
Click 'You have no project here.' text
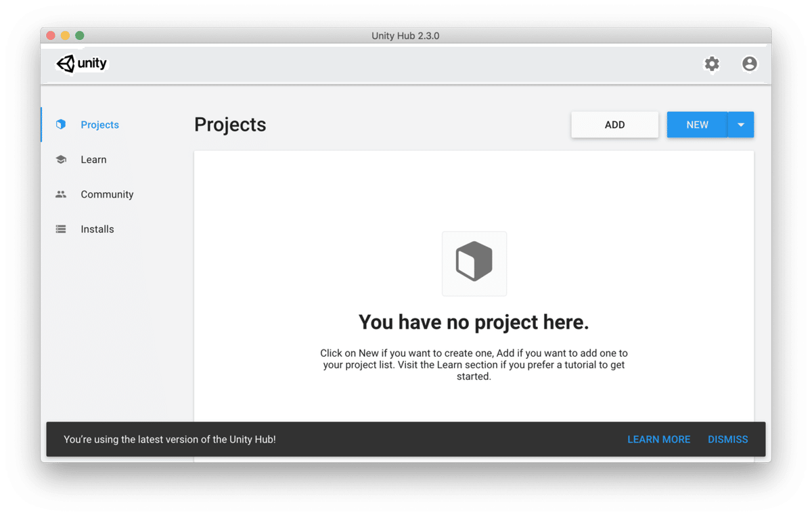(474, 322)
